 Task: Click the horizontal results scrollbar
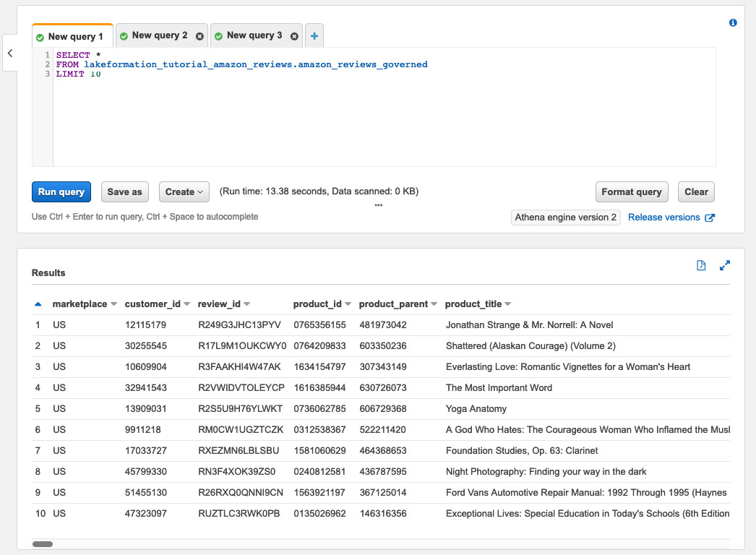click(x=43, y=544)
